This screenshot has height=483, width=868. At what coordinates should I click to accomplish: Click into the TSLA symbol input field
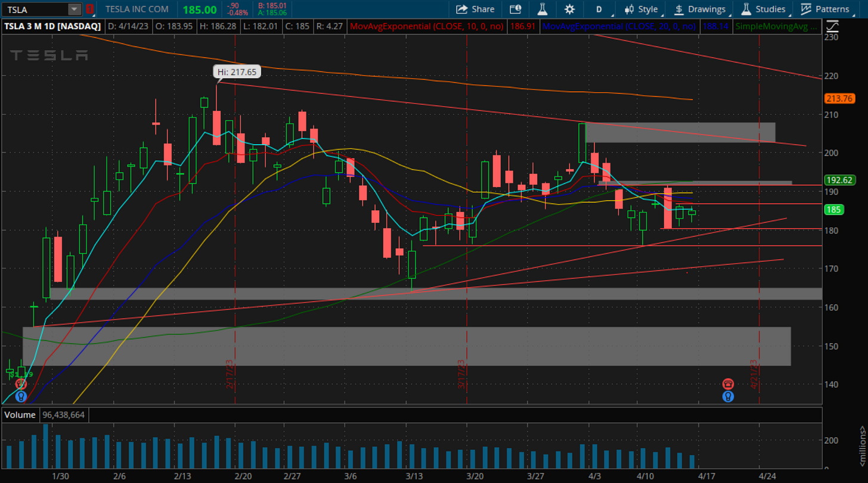(x=35, y=9)
